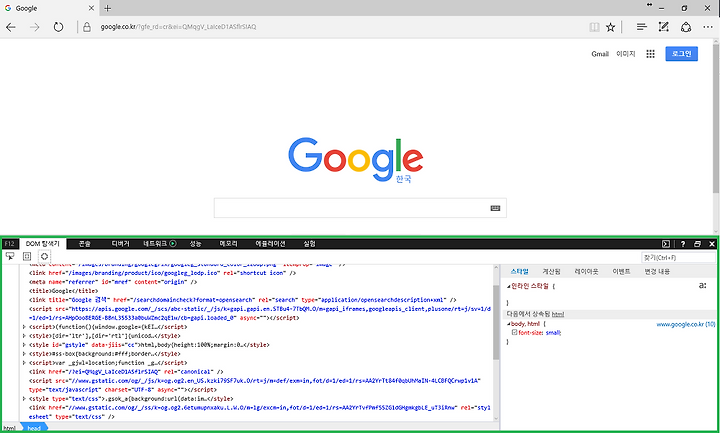This screenshot has width=720, height=433.
Task: Expand the style [dir='ltr'] node
Action: pos(24,336)
